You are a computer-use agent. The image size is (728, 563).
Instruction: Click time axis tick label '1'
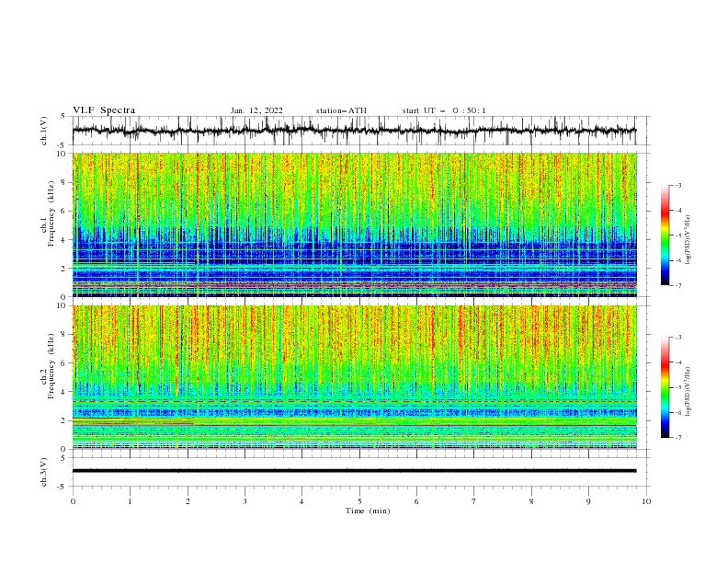(x=130, y=501)
